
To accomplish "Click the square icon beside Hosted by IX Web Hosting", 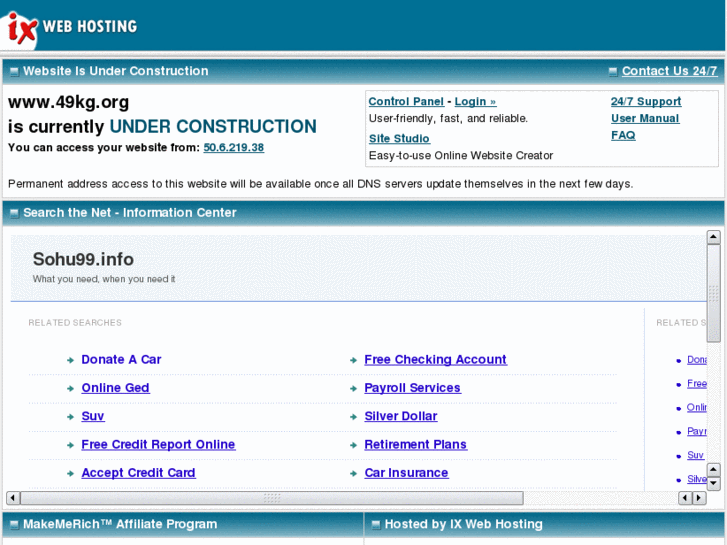I will [376, 525].
